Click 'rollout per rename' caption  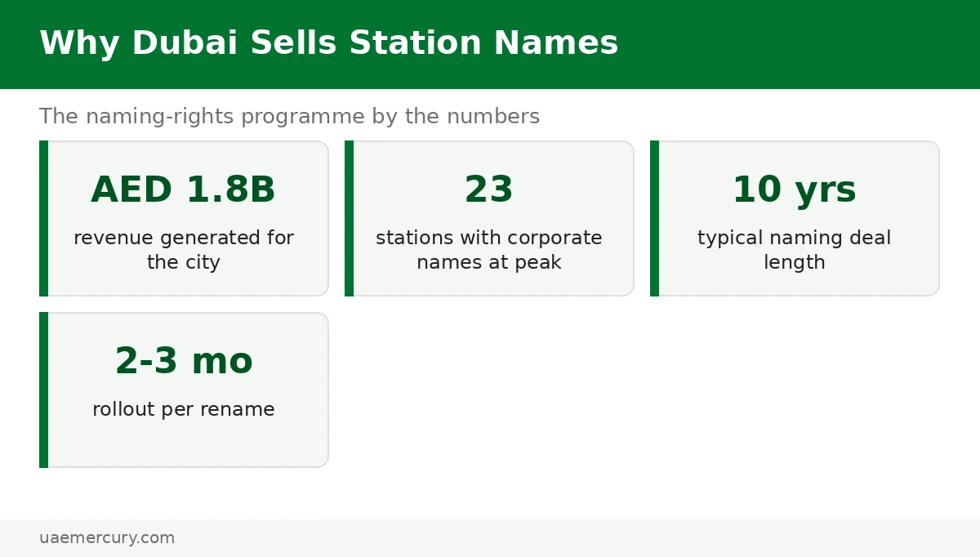(183, 409)
